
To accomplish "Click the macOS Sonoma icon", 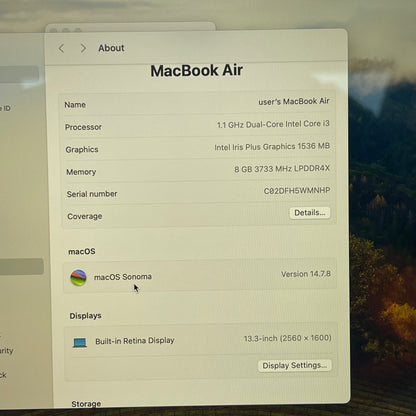I will (79, 278).
